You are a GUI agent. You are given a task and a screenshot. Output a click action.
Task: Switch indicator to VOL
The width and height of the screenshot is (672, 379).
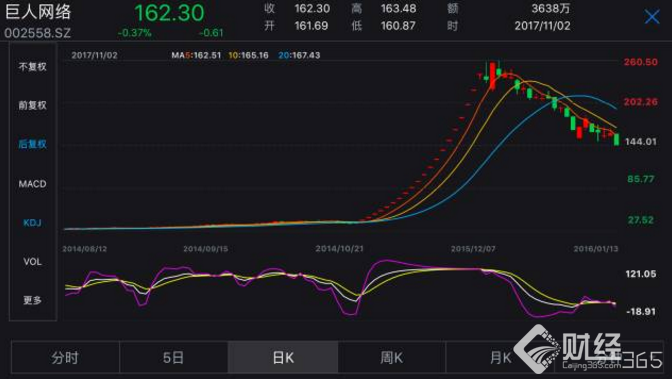click(32, 262)
